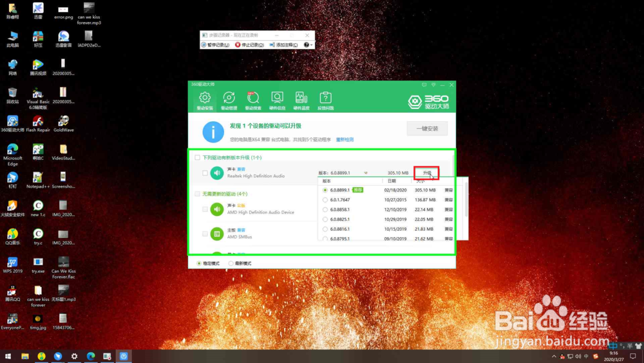
Task: Click the 回收站 desktop icon
Action: click(12, 95)
